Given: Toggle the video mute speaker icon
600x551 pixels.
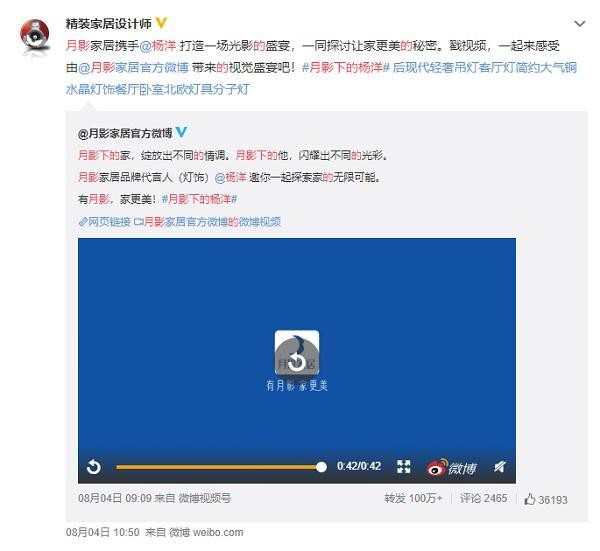Looking at the screenshot, I should pos(499,466).
